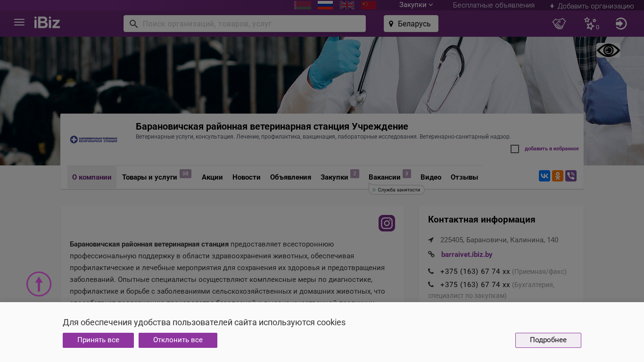Open the Новости tab
Image resolution: width=644 pixels, height=362 pixels.
(x=247, y=177)
